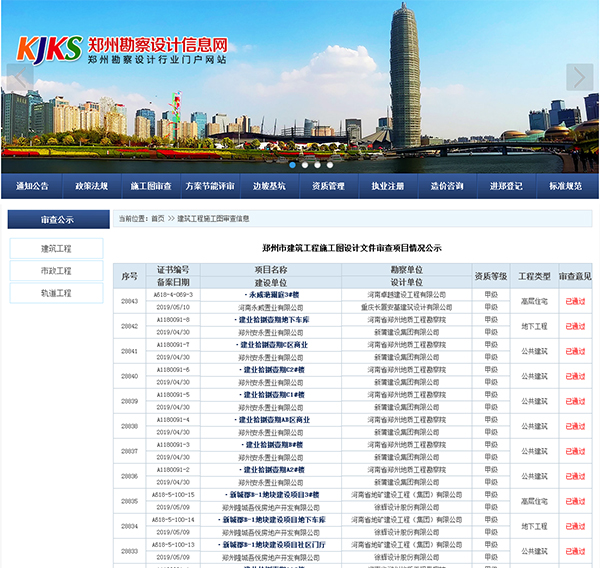Viewport: 600px width, 568px height.
Task: Open the 标准规范 menu item
Action: click(x=565, y=186)
